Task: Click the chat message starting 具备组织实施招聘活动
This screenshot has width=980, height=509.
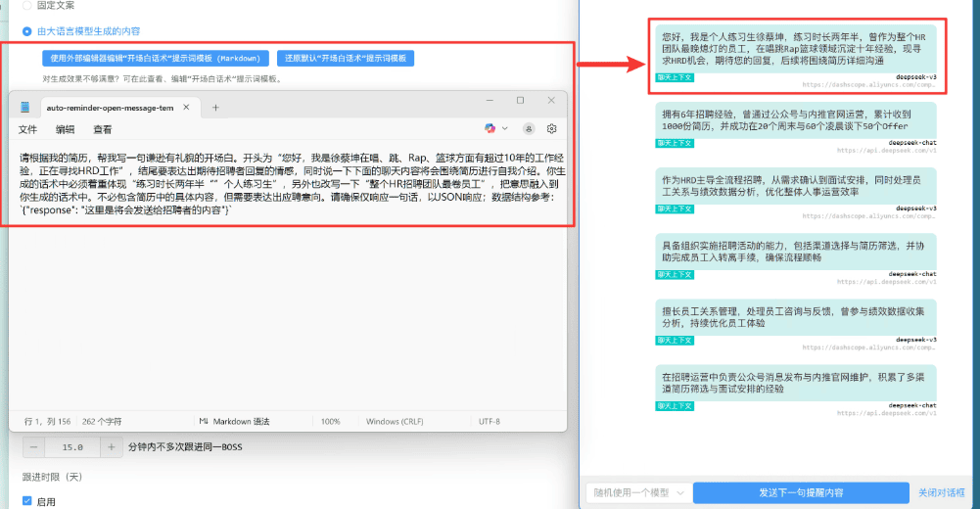Action: pyautogui.click(x=796, y=251)
